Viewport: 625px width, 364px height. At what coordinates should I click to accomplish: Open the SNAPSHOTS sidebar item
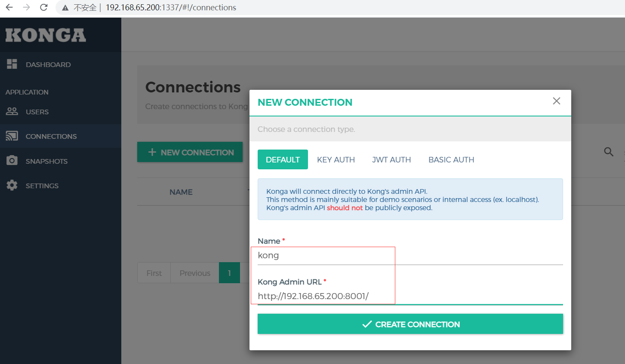tap(61, 161)
